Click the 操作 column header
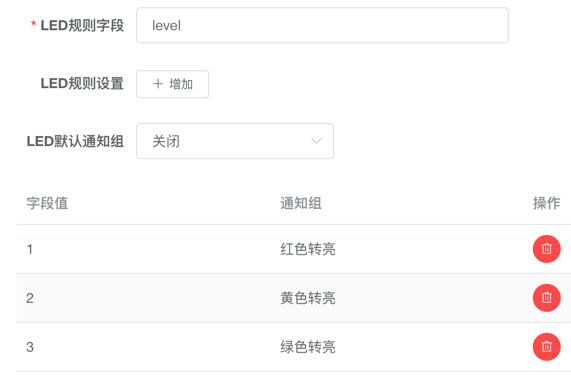Screen dimensions: 571x377 546,203
